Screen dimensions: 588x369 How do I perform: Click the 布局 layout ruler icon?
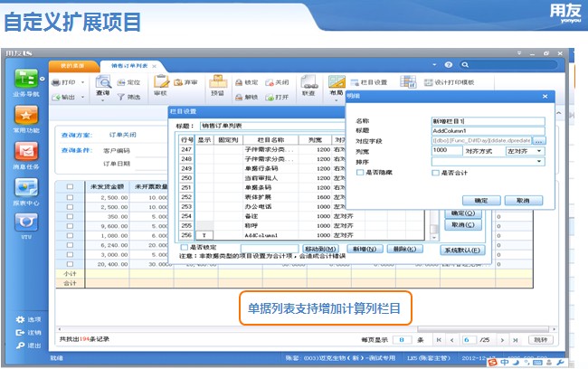(337, 81)
